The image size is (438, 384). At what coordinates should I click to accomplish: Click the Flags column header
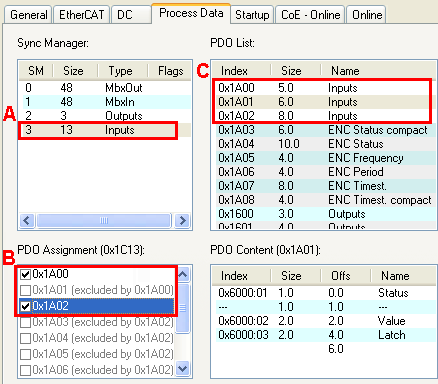tap(170, 71)
